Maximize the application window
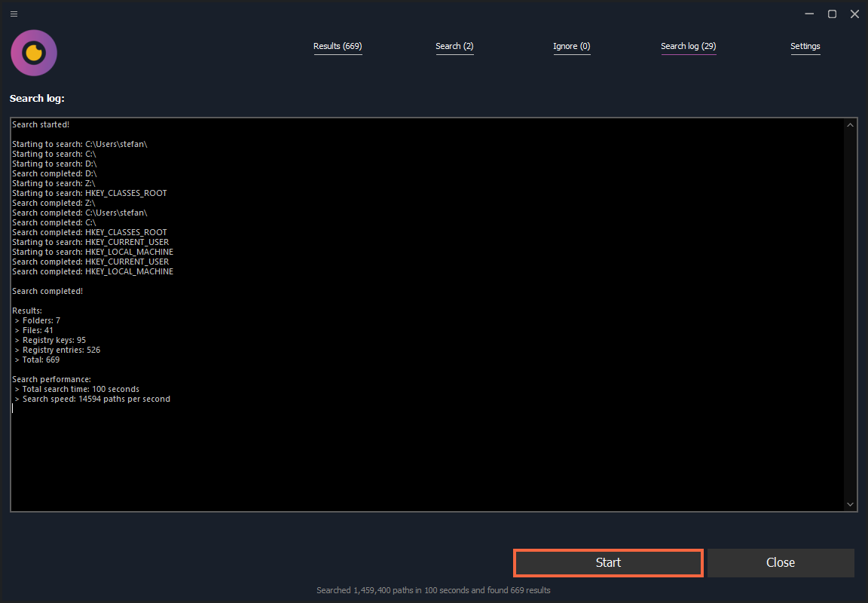 click(x=832, y=14)
